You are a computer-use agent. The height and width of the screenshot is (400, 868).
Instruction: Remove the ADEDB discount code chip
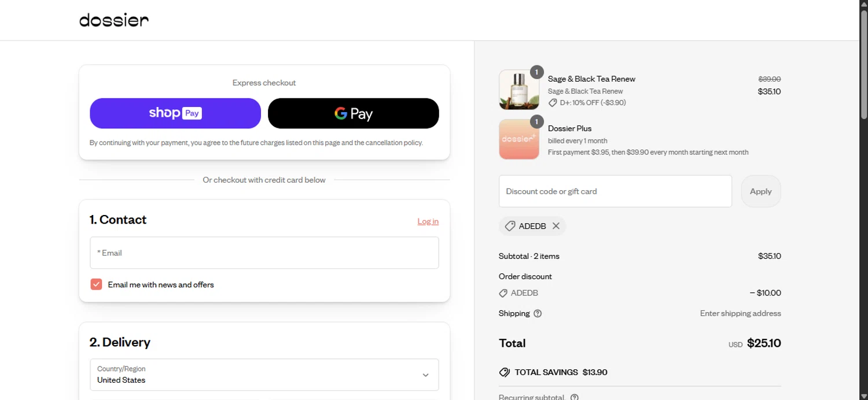coord(556,226)
